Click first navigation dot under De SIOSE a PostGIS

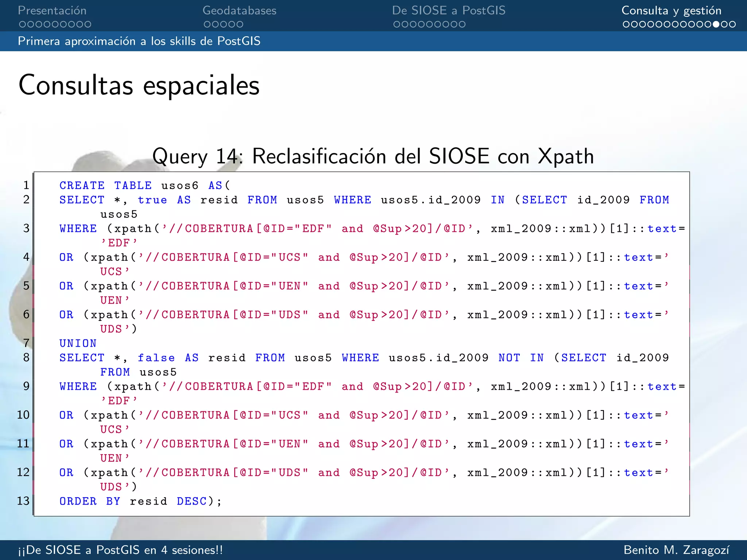point(397,24)
